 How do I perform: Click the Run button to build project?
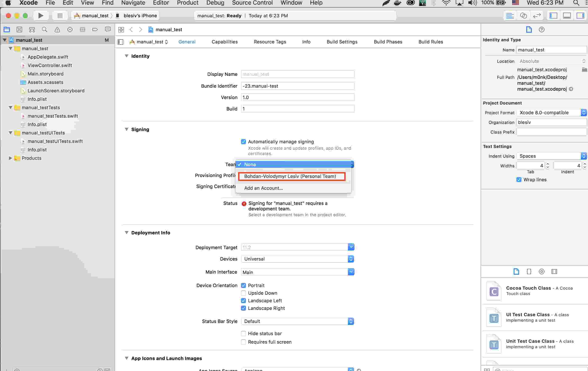click(41, 15)
